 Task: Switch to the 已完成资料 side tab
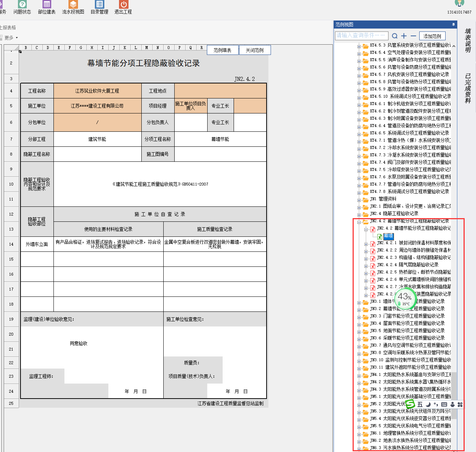point(468,88)
